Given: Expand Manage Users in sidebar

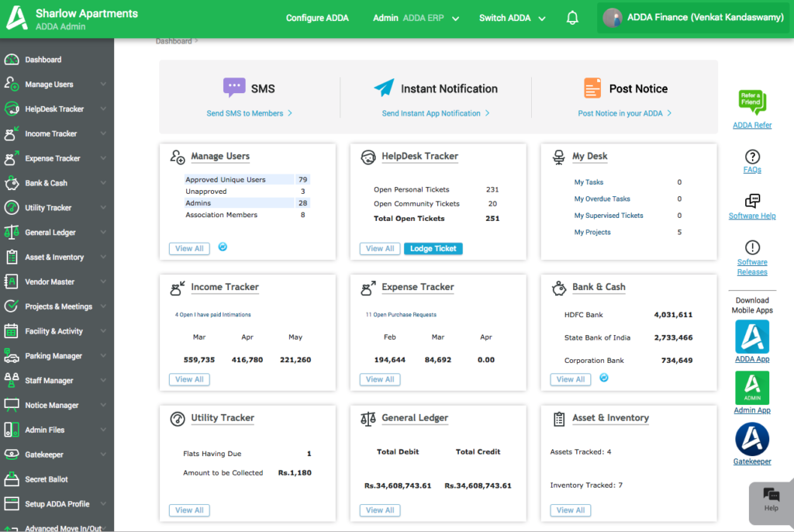Looking at the screenshot, I should coord(103,84).
